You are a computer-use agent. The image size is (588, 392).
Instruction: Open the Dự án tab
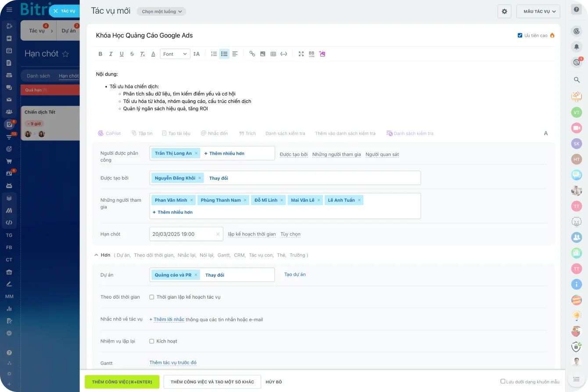[x=68, y=31]
